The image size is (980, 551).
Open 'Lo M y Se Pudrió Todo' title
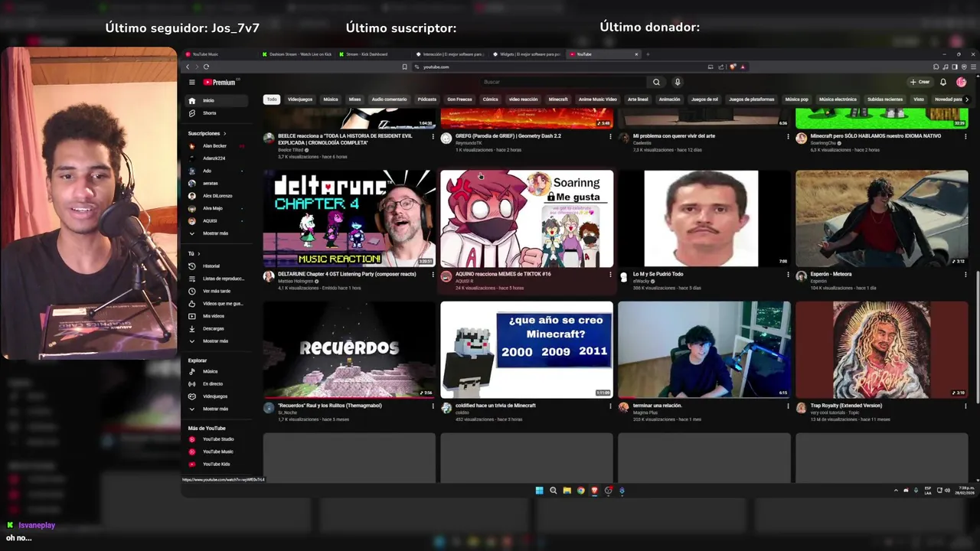click(x=658, y=274)
